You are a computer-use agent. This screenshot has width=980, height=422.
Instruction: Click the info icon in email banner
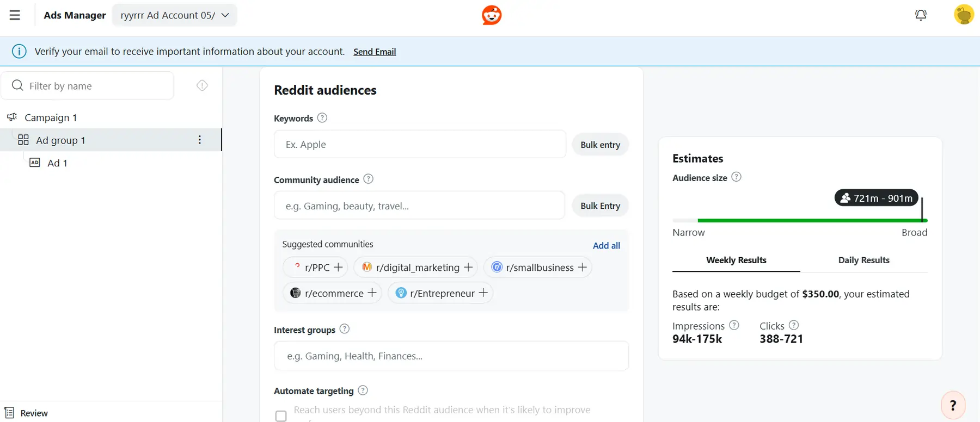[x=19, y=51]
